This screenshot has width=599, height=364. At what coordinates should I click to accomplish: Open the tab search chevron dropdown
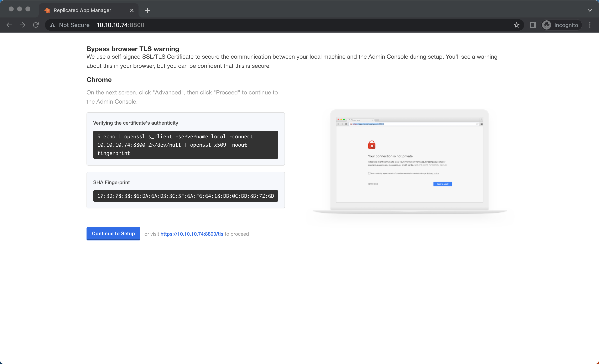[x=589, y=10]
